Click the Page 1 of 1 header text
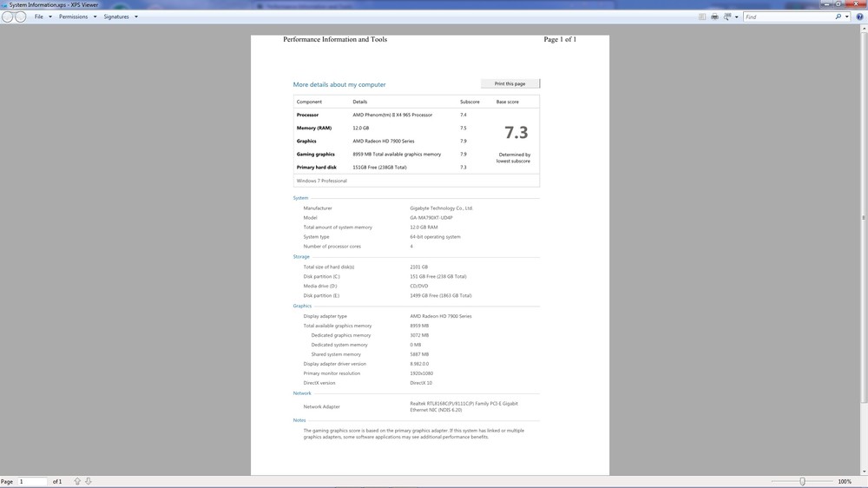Screen dimensions: 868x488 coord(560,39)
